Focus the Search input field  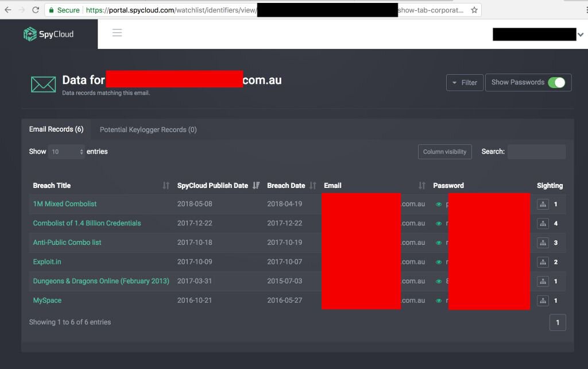[x=537, y=152]
